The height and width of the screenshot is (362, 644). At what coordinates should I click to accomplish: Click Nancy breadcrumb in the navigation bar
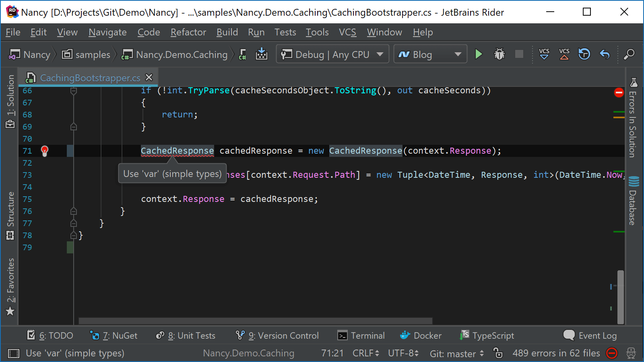click(x=30, y=54)
